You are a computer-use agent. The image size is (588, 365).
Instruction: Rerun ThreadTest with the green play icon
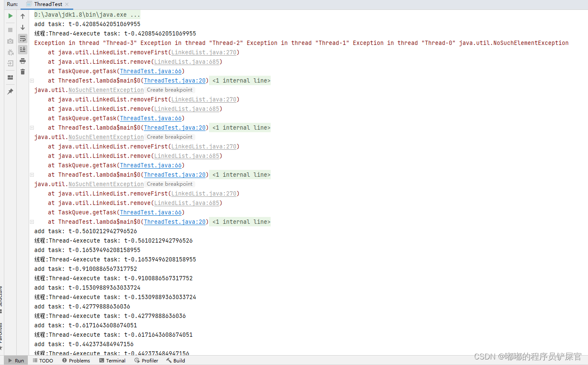click(x=10, y=16)
